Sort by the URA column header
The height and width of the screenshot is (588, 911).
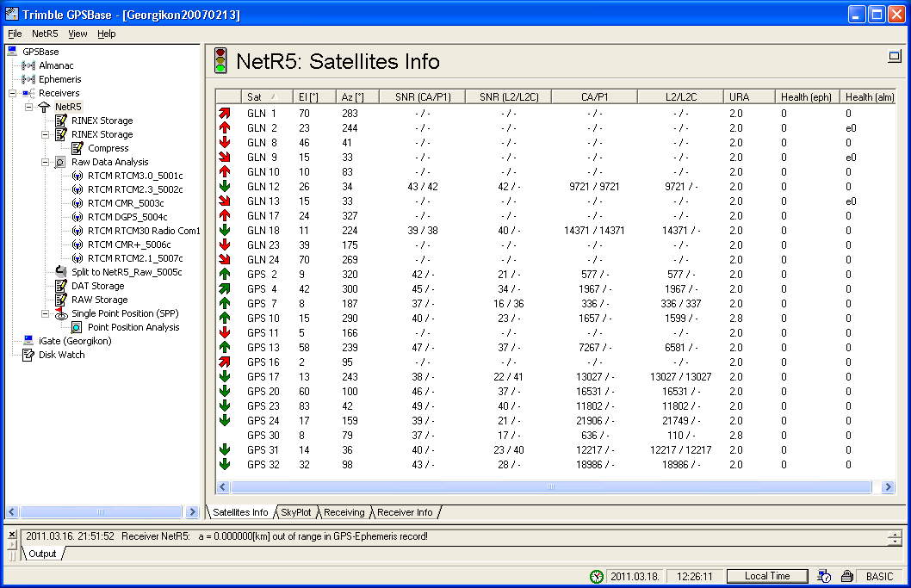coord(749,97)
